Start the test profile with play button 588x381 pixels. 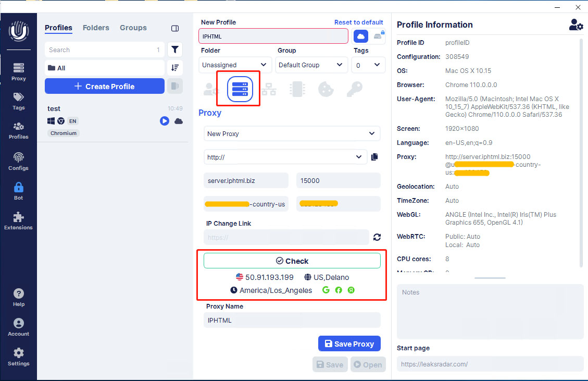[164, 121]
